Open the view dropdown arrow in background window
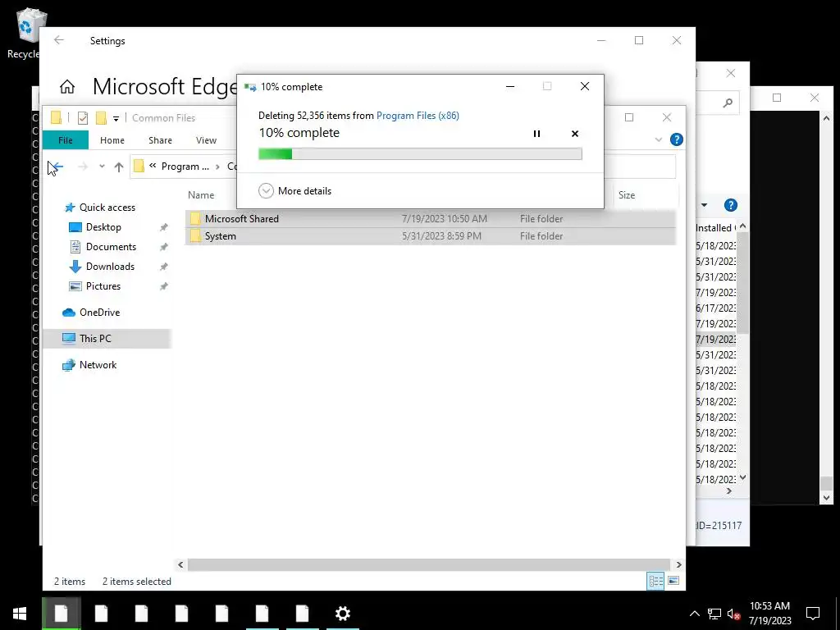The width and height of the screenshot is (840, 630). (x=704, y=205)
